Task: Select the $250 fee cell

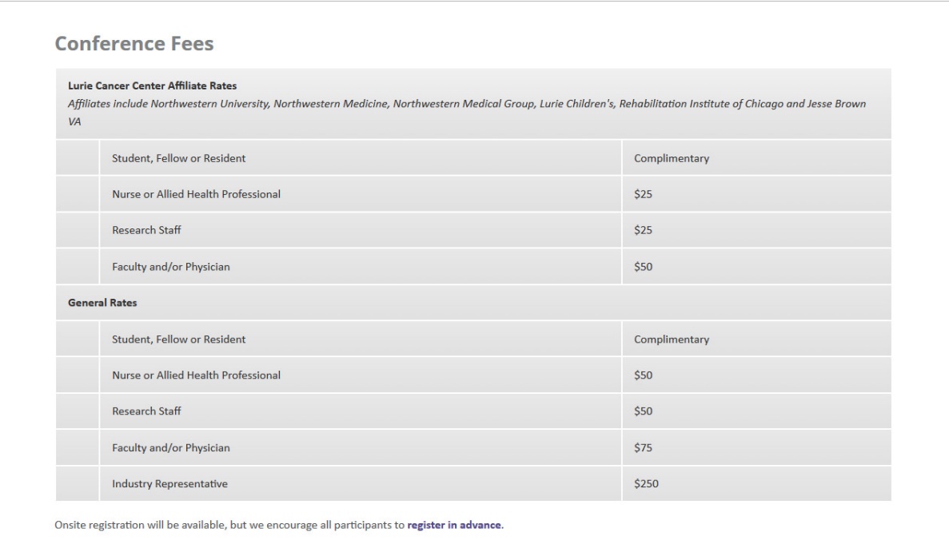Action: pyautogui.click(x=646, y=483)
